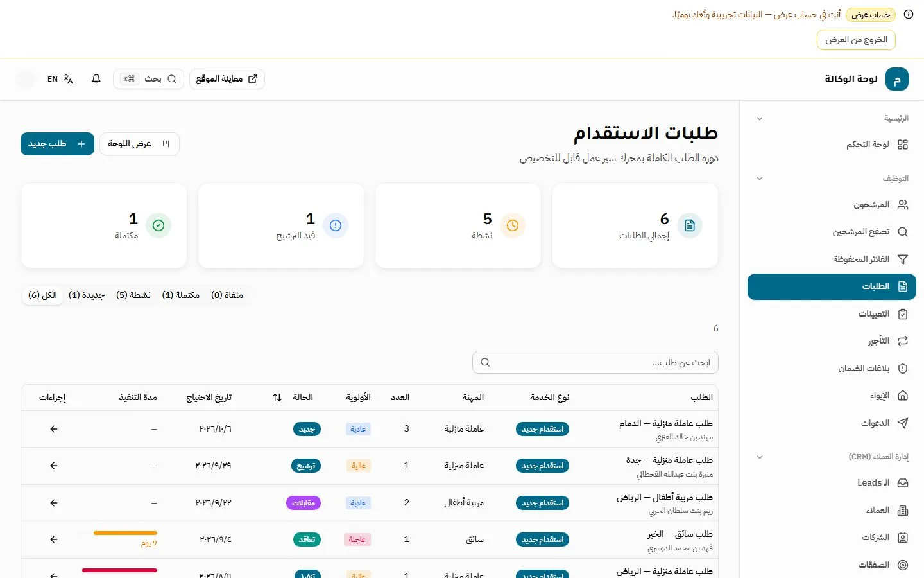Open الدعوات in sidebar

[x=832, y=423]
